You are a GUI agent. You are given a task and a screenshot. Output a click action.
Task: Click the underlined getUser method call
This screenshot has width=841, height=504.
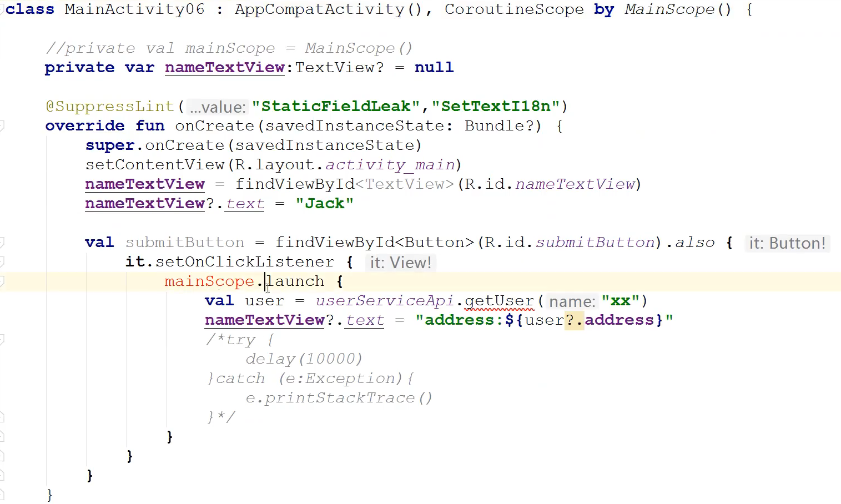(x=498, y=301)
